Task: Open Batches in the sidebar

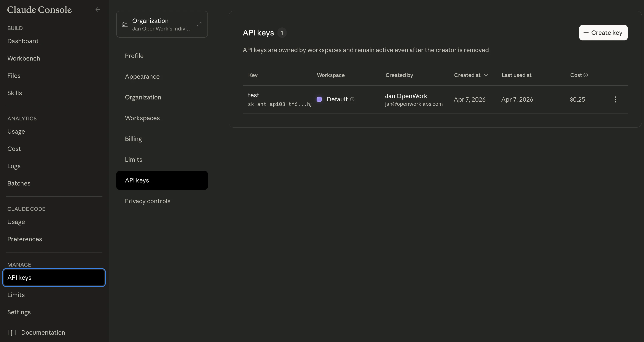Action: tap(19, 183)
